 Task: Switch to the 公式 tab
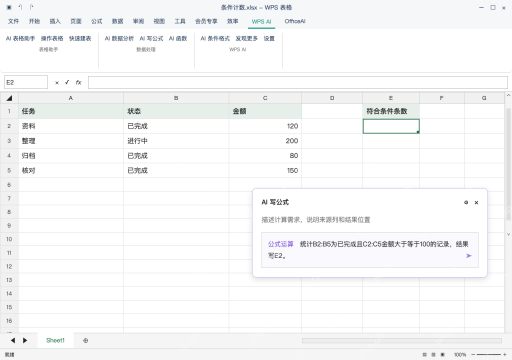(x=97, y=21)
